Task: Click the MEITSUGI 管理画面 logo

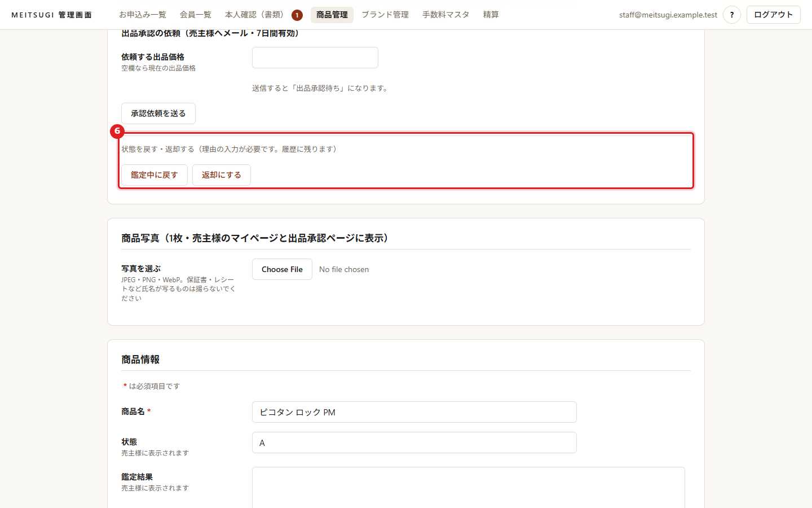Action: (51, 15)
